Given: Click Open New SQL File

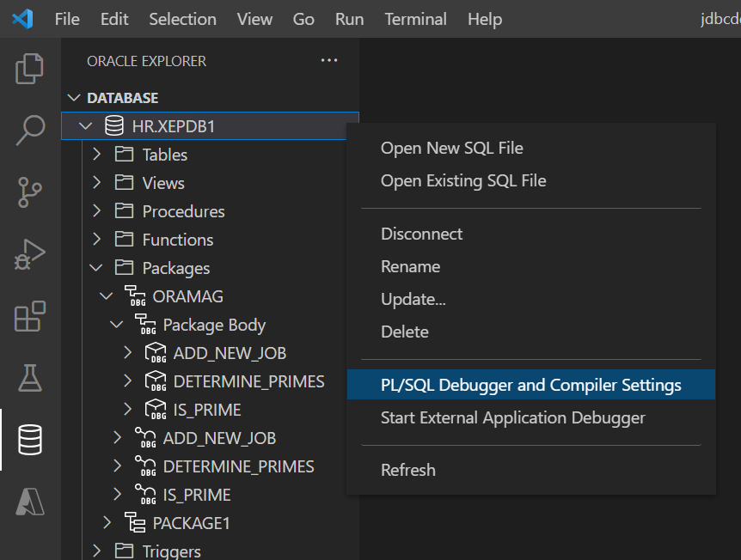Looking at the screenshot, I should tap(451, 148).
